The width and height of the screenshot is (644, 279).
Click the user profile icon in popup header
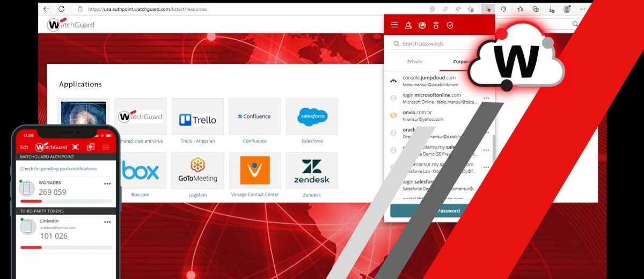pyautogui.click(x=408, y=25)
